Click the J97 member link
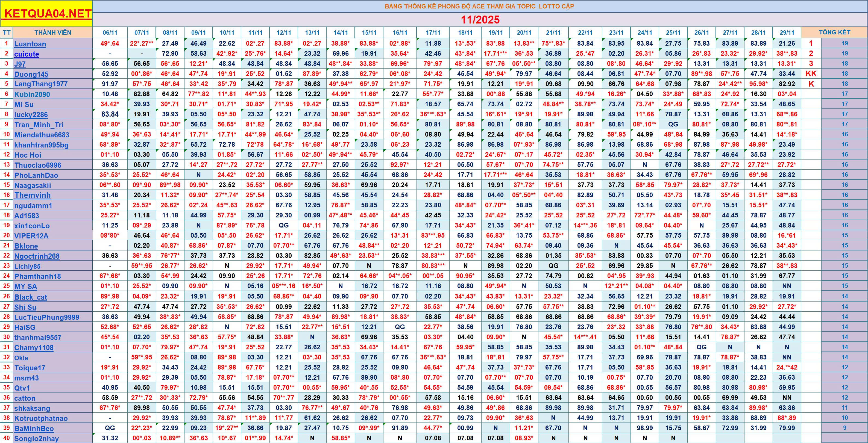 tap(20, 64)
